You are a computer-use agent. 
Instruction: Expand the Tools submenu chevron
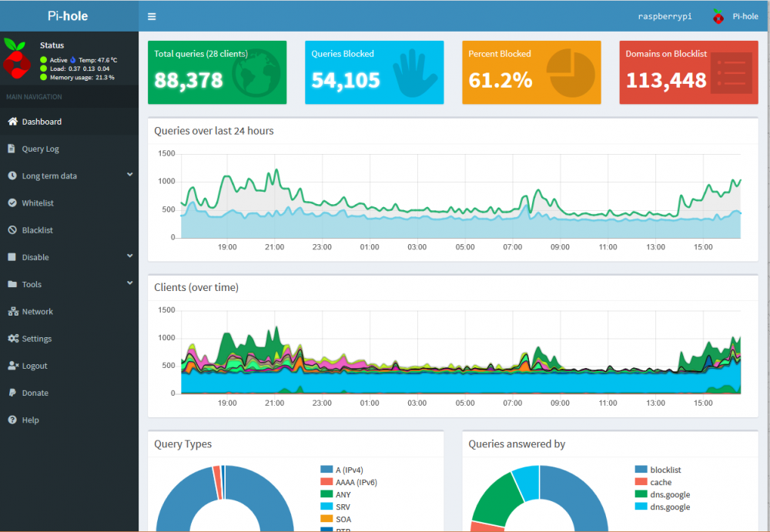click(x=129, y=283)
